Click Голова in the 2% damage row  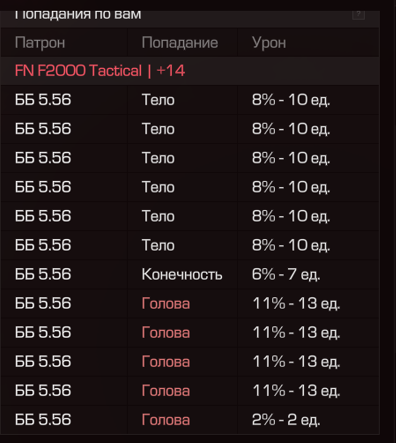coord(166,420)
